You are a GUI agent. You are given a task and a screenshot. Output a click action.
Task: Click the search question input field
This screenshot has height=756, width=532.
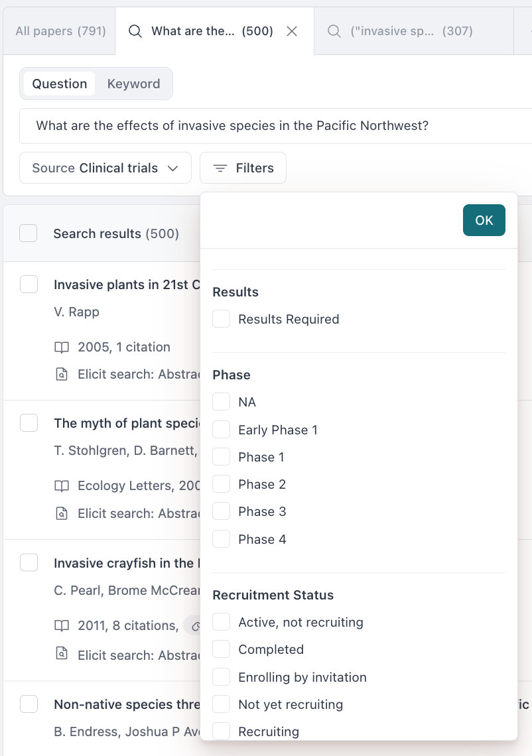265,126
